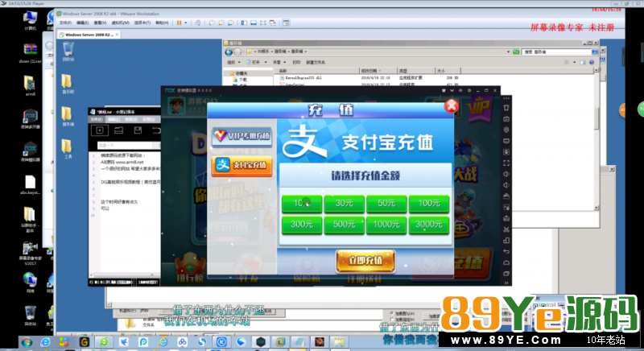This screenshot has height=351, width=644.
Task: Sort by 修改日期 column header in Explorer
Action: point(378,71)
